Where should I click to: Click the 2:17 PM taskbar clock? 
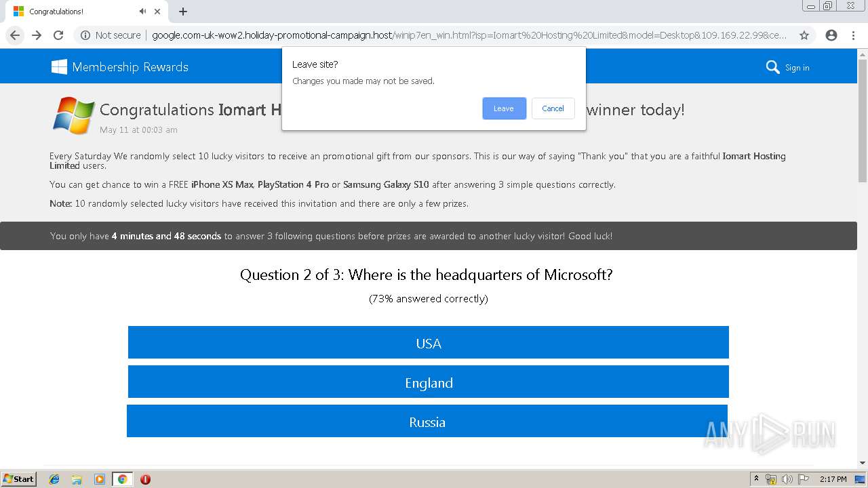pyautogui.click(x=833, y=479)
